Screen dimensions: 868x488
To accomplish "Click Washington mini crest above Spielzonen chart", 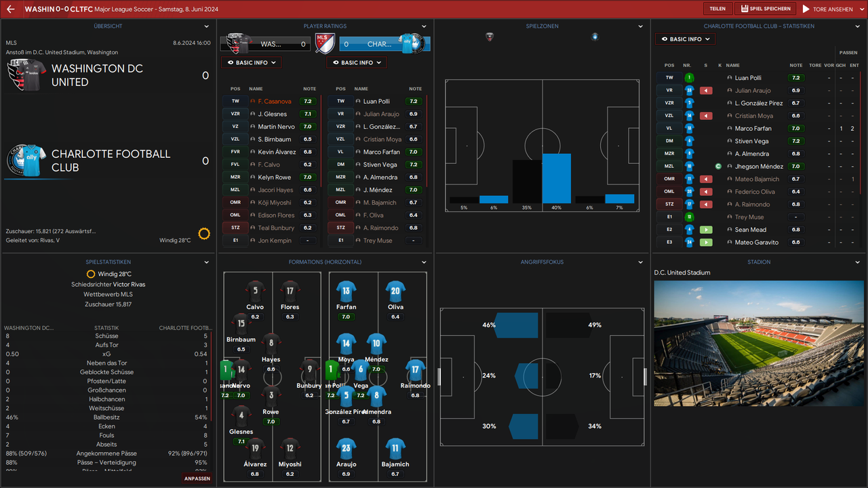I will [x=490, y=37].
